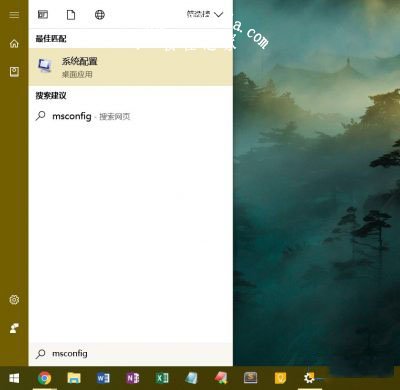
Task: Open the hamburger menu in search sidebar
Action: click(14, 15)
